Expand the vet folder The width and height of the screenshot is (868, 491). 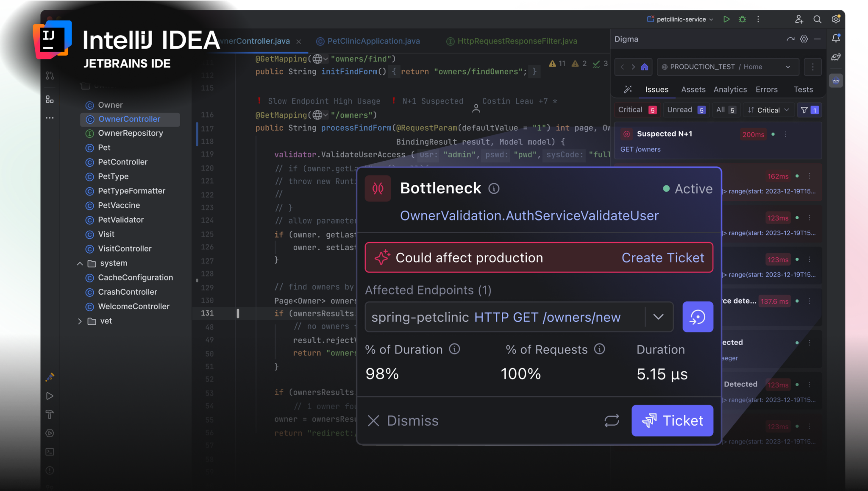click(x=80, y=321)
